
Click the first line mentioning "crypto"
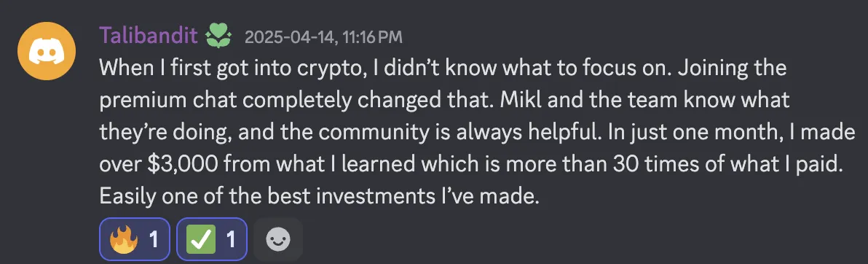[x=443, y=69]
